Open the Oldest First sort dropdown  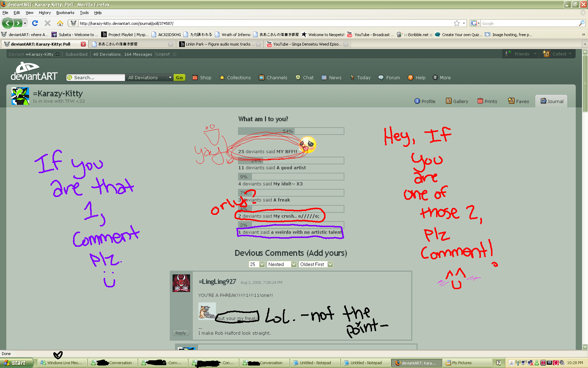tap(316, 264)
